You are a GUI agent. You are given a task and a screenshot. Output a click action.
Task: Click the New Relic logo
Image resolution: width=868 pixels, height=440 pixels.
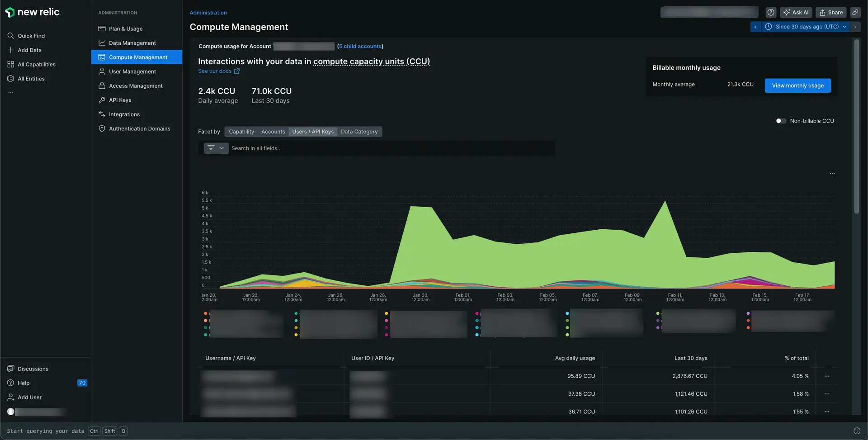click(33, 12)
